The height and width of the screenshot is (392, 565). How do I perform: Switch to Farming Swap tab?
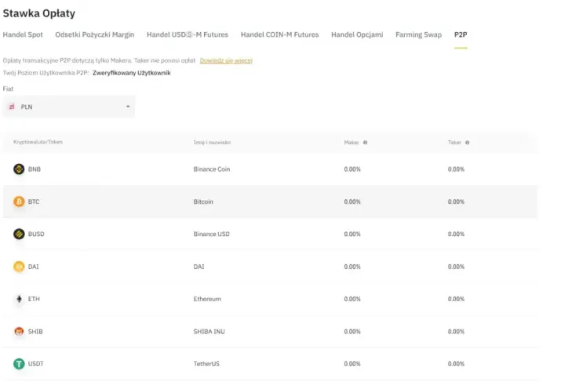click(418, 34)
